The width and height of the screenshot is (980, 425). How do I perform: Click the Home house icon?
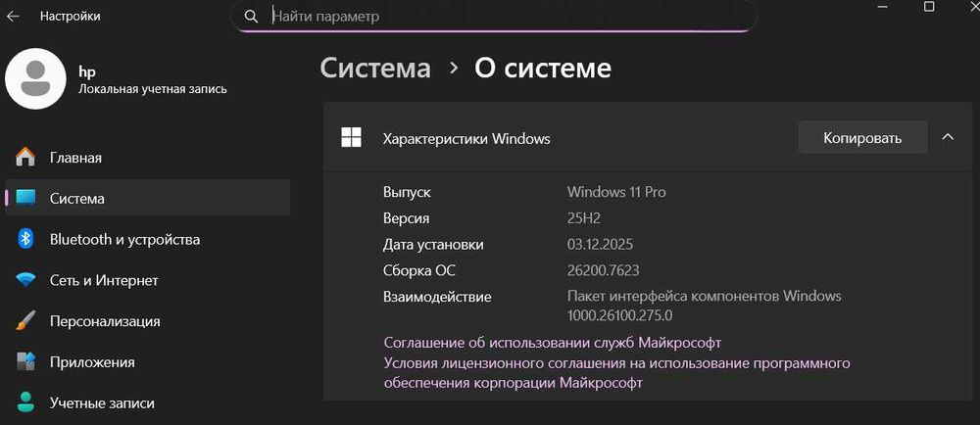coord(25,158)
